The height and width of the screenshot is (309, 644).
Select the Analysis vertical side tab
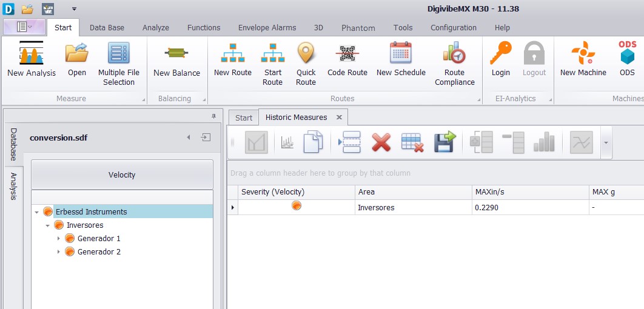tap(13, 186)
